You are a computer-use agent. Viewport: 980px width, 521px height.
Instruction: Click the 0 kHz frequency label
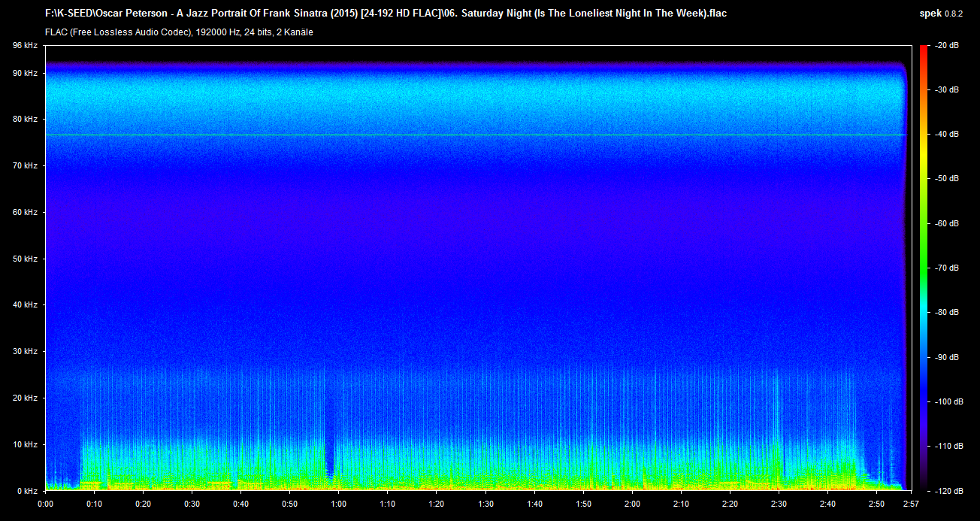pyautogui.click(x=27, y=490)
